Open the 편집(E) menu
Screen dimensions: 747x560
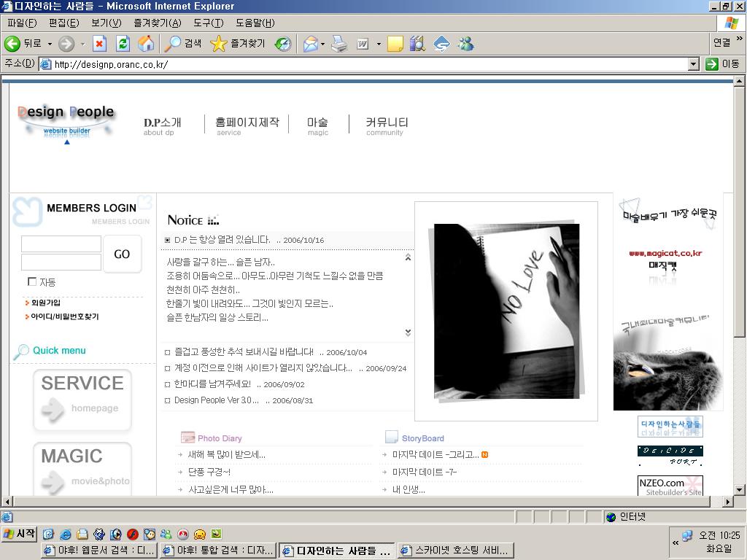[64, 23]
